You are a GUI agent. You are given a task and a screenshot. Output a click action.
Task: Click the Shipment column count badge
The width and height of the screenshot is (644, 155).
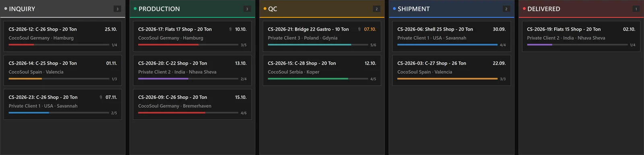(506, 9)
